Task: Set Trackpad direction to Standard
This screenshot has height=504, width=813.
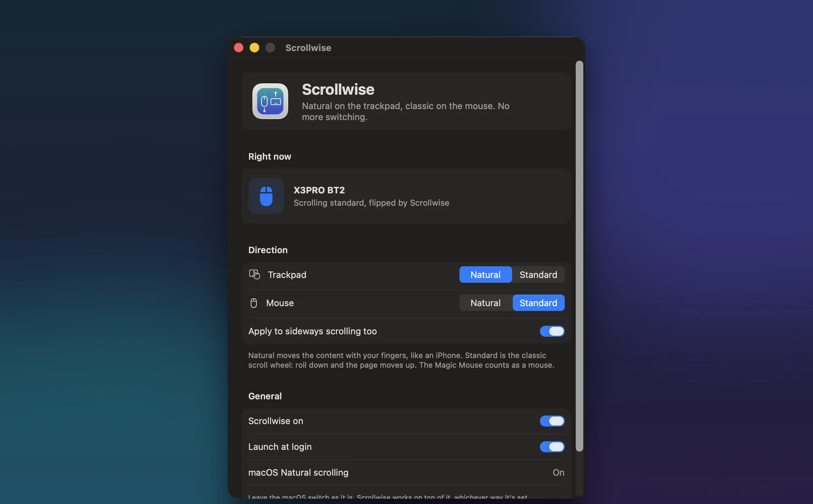Action: coord(538,274)
